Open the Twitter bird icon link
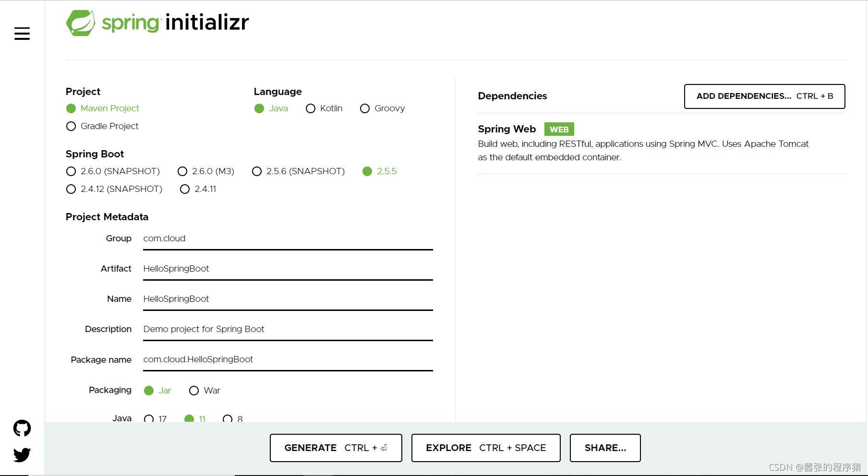The image size is (868, 476). 22,454
